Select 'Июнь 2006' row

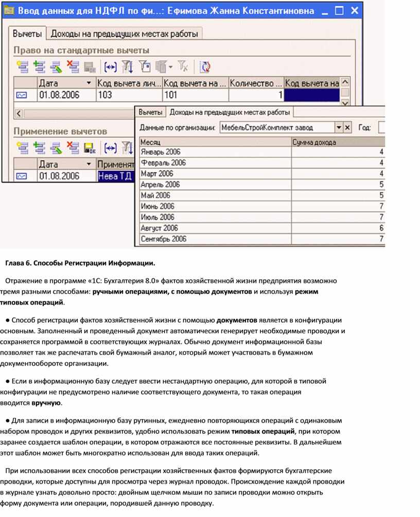point(262,206)
